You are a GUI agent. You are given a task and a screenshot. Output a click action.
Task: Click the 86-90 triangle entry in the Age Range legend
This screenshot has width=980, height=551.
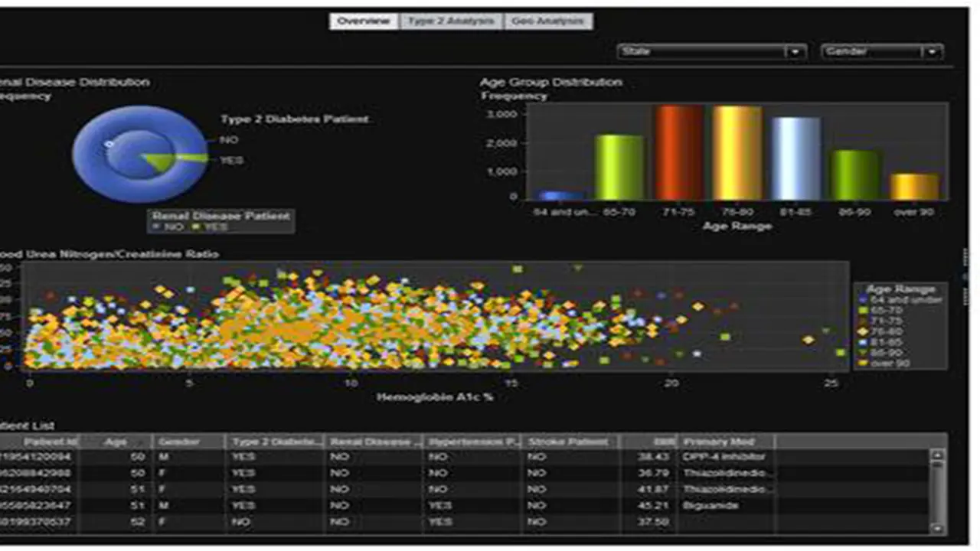(880, 353)
